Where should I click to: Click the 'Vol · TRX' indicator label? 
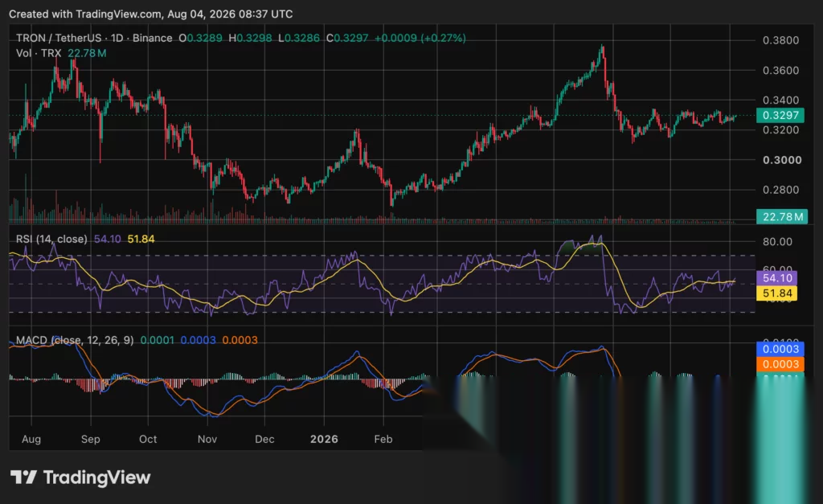(x=39, y=53)
